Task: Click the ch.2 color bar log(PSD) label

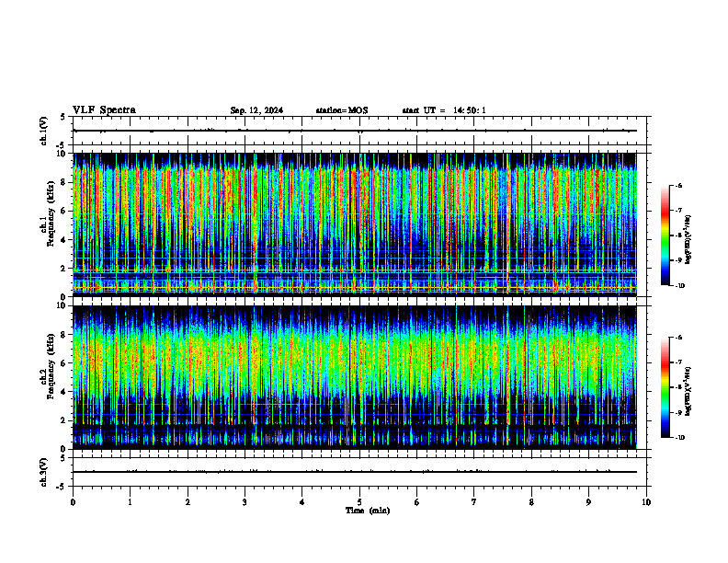Action: [688, 391]
